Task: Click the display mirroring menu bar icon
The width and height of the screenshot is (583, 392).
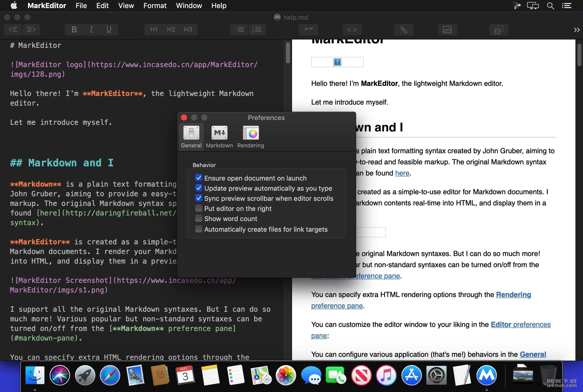Action: [533, 6]
